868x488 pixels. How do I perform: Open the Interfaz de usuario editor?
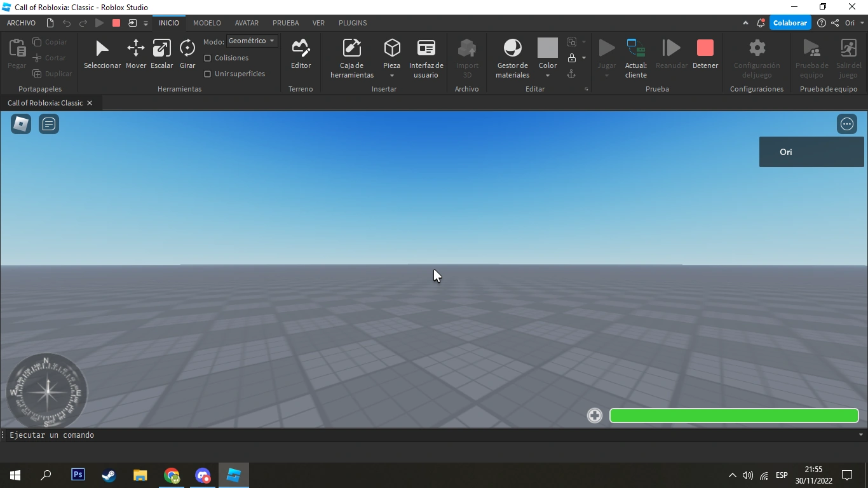click(425, 54)
